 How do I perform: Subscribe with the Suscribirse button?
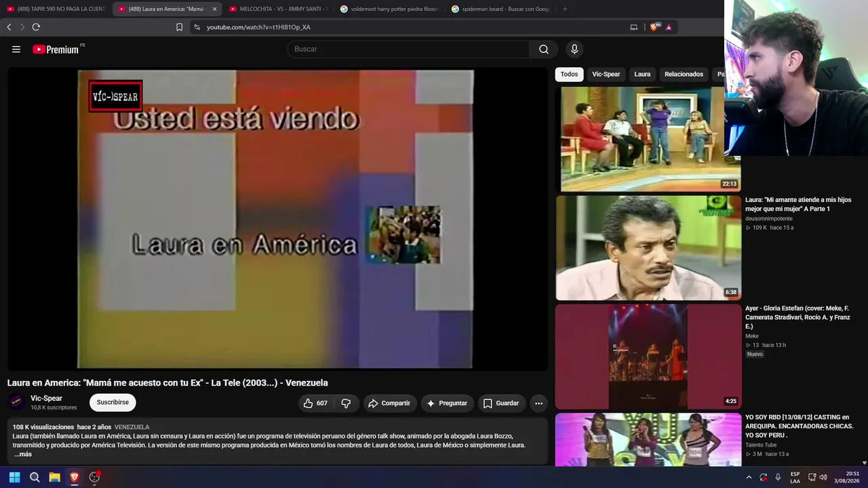(113, 403)
